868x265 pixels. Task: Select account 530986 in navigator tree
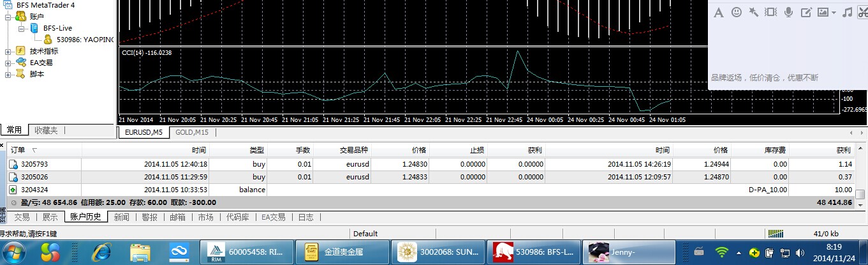[84, 40]
